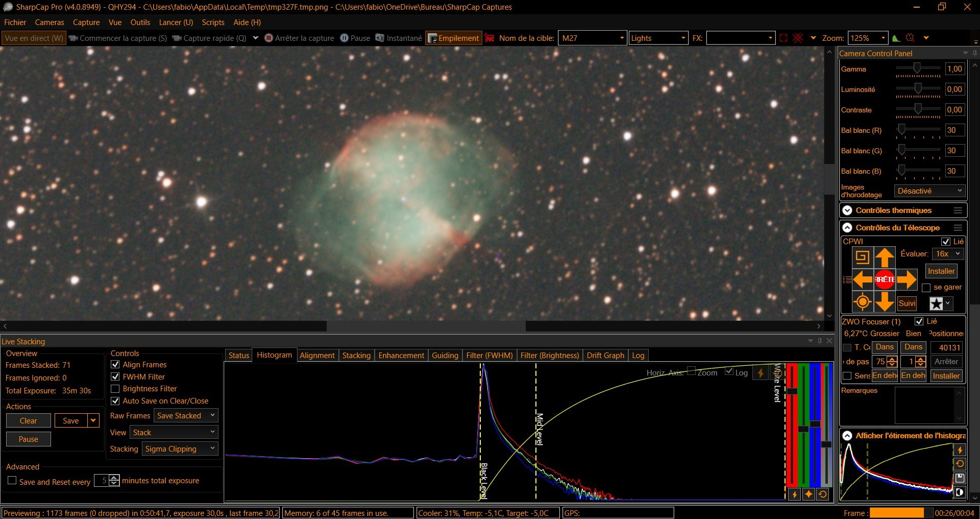Click the red NGC catalog icon in toolbar
The width and height of the screenshot is (980, 519).
[x=490, y=38]
